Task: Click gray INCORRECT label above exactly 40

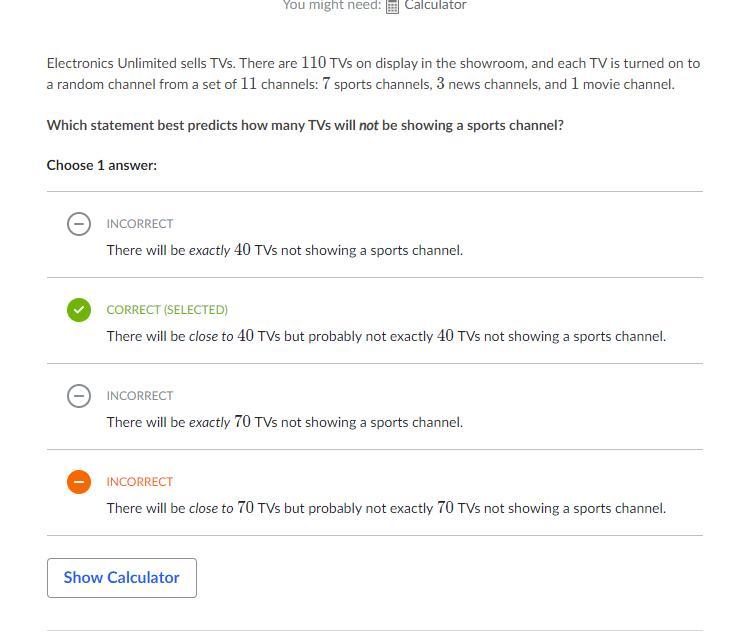Action: (x=140, y=224)
